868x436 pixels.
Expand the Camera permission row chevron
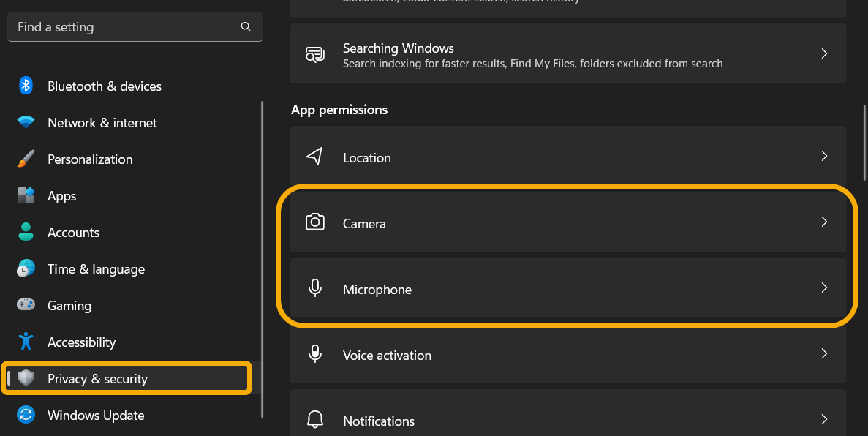pyautogui.click(x=824, y=222)
